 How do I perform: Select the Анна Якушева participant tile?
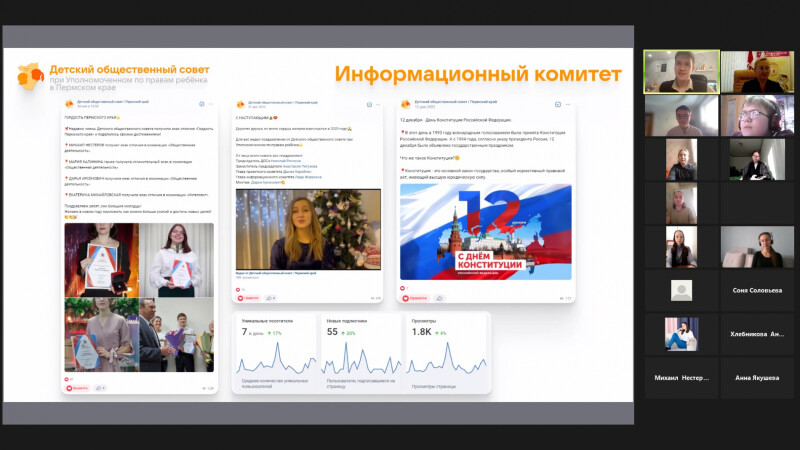pyautogui.click(x=757, y=379)
